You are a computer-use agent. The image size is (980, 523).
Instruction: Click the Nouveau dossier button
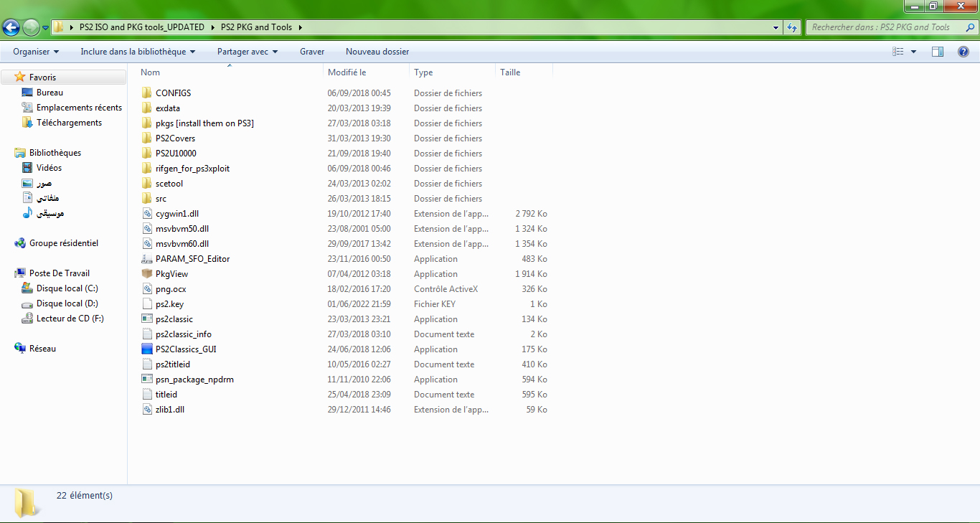coord(377,52)
